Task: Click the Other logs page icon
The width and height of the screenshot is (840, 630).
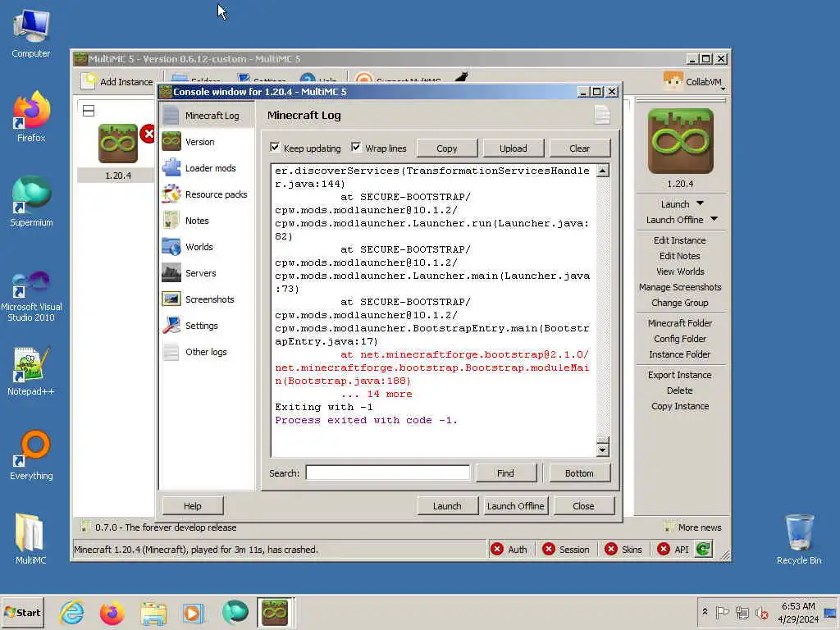Action: [x=171, y=352]
